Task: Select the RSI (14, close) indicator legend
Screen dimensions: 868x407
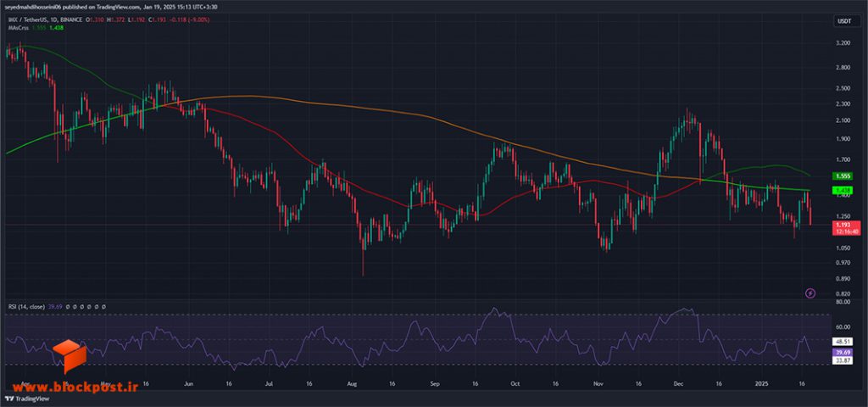Action: 26,306
